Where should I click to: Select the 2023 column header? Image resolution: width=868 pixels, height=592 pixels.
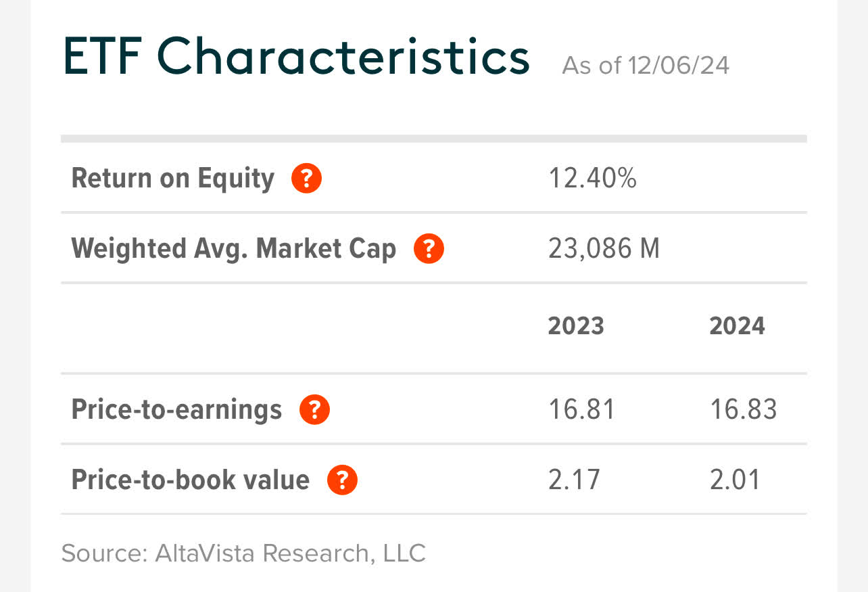575,325
